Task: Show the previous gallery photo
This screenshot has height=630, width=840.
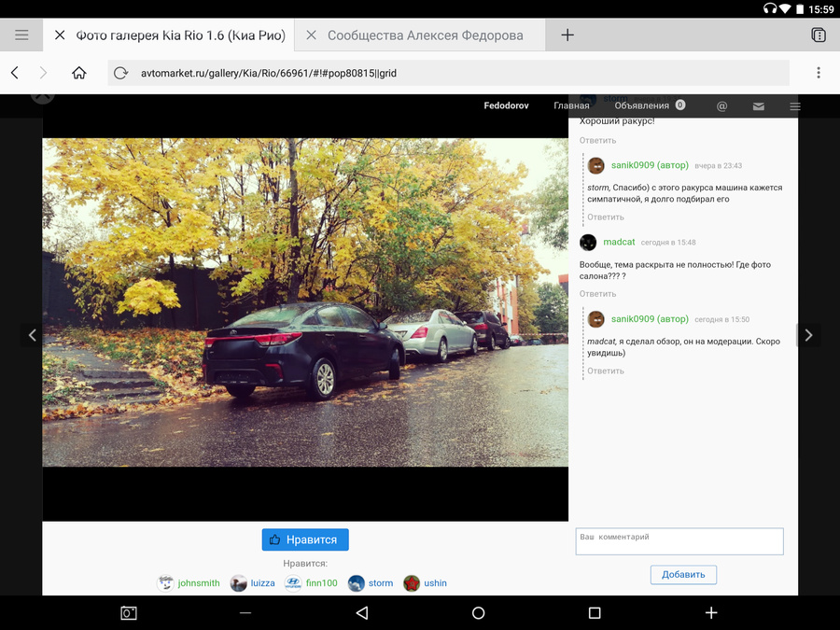Action: pos(32,335)
